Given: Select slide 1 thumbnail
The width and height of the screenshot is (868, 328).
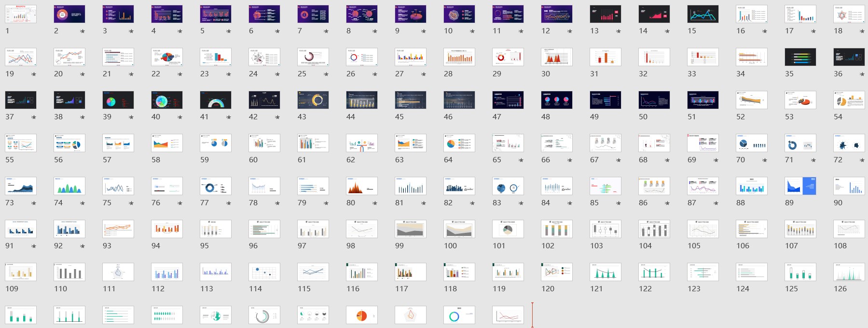Looking at the screenshot, I should [x=21, y=14].
